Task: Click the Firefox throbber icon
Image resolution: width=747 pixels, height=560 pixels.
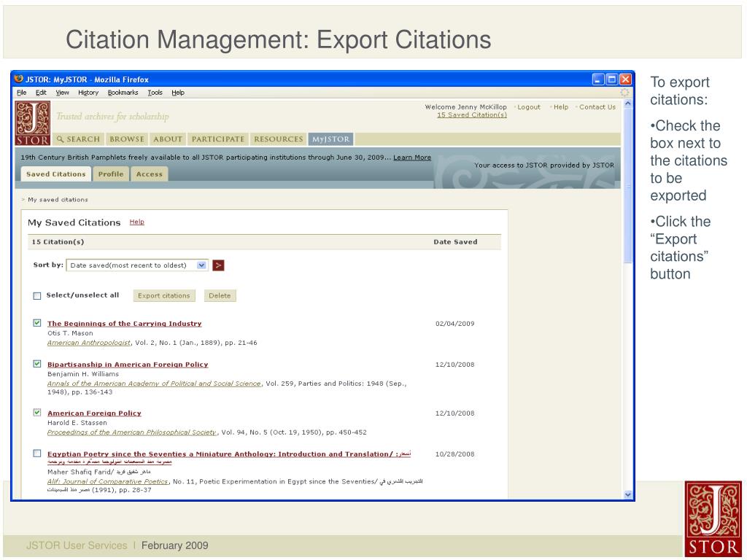Action: pyautogui.click(x=624, y=93)
